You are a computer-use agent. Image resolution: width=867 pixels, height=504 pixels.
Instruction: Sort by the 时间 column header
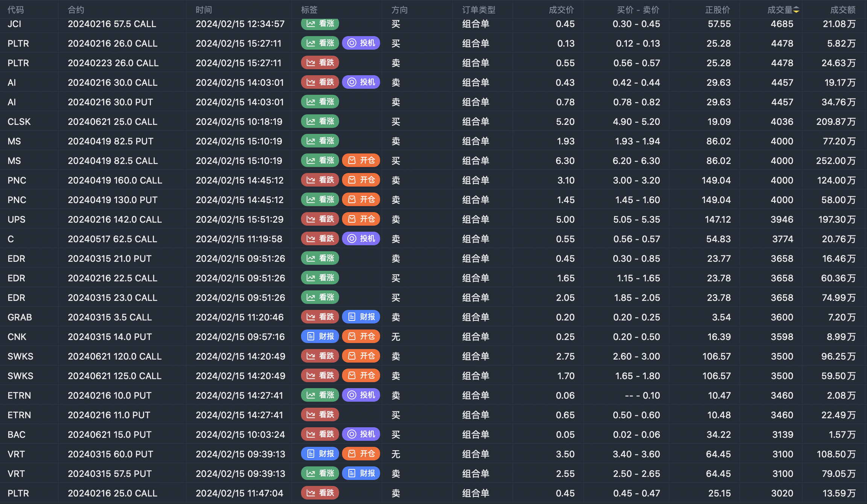pyautogui.click(x=204, y=10)
